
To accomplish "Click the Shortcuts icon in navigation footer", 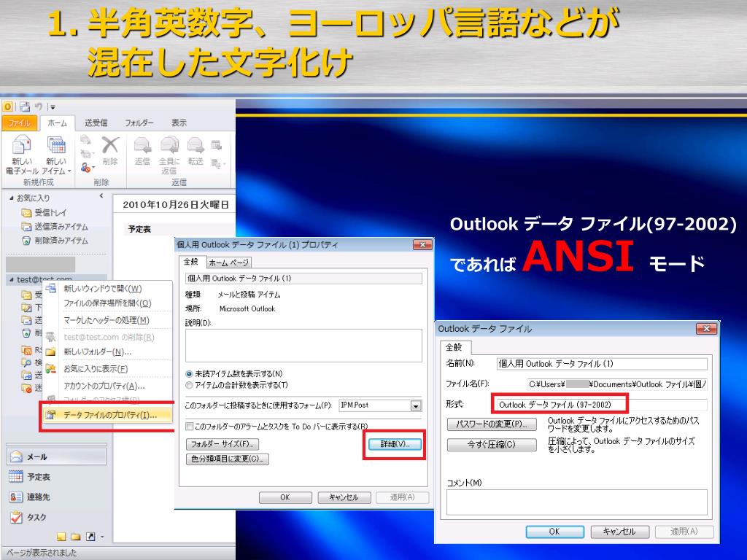I will (90, 537).
